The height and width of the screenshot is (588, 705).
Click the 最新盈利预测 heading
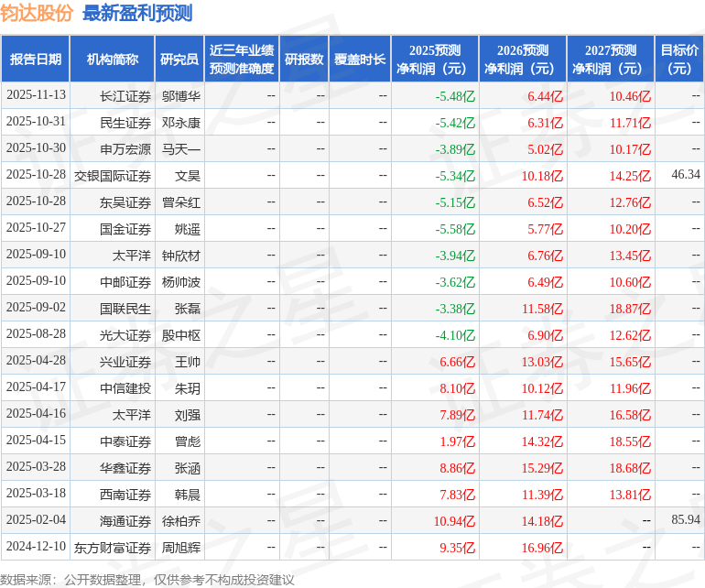(137, 13)
